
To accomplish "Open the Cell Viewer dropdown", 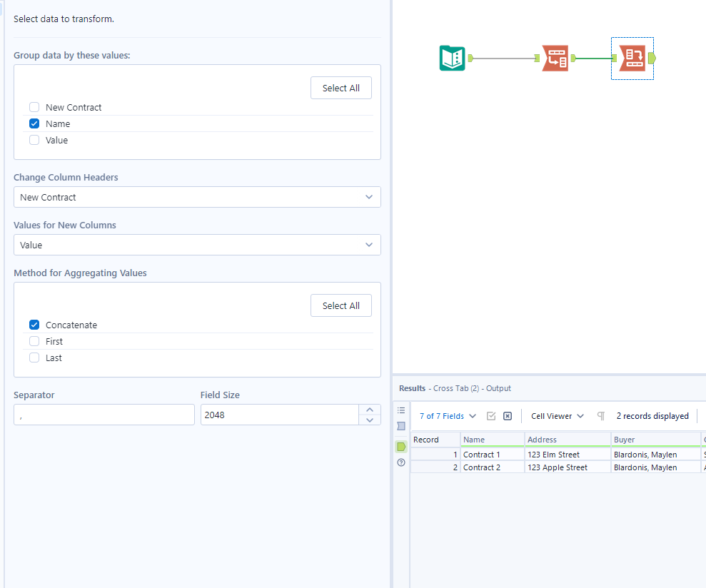I will 556,415.
